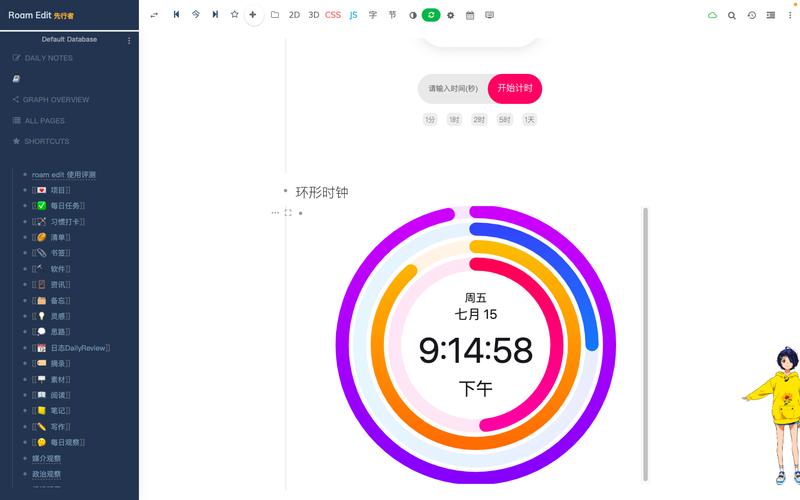
Task: Open the top-right more options menu
Action: point(790,15)
